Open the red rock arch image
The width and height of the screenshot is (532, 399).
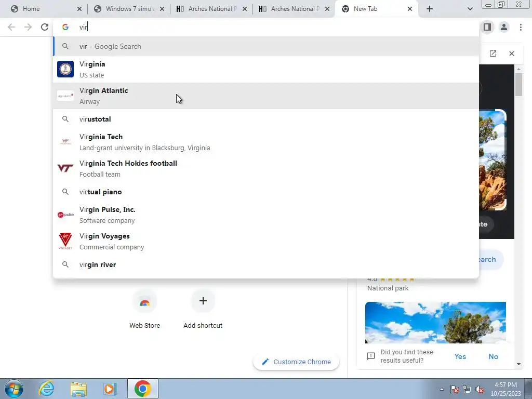pos(492,159)
